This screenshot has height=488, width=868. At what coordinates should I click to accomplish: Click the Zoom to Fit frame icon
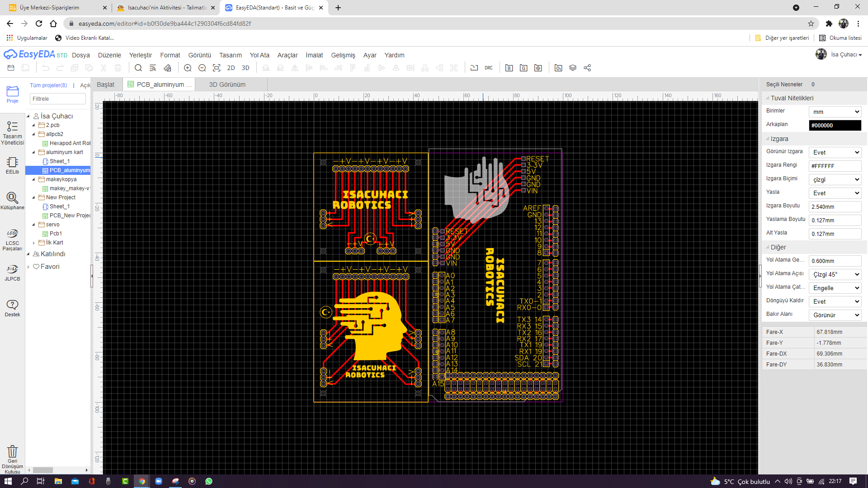[x=216, y=68]
